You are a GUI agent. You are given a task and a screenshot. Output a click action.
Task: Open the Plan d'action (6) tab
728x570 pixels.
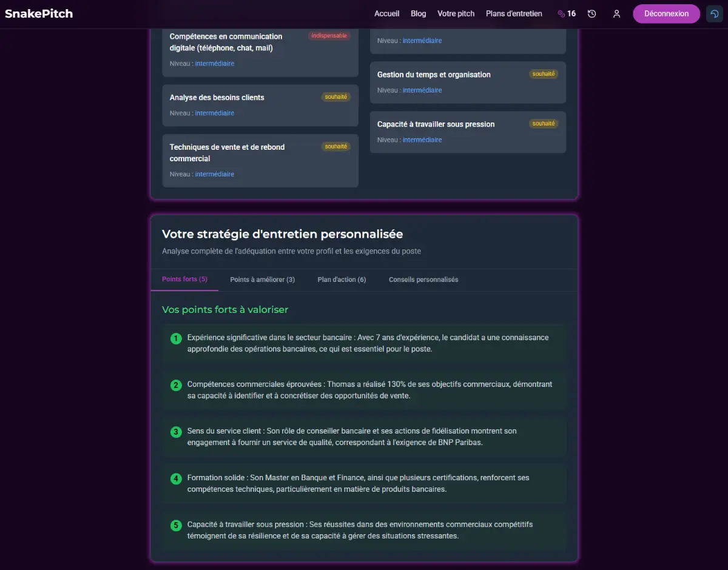342,280
